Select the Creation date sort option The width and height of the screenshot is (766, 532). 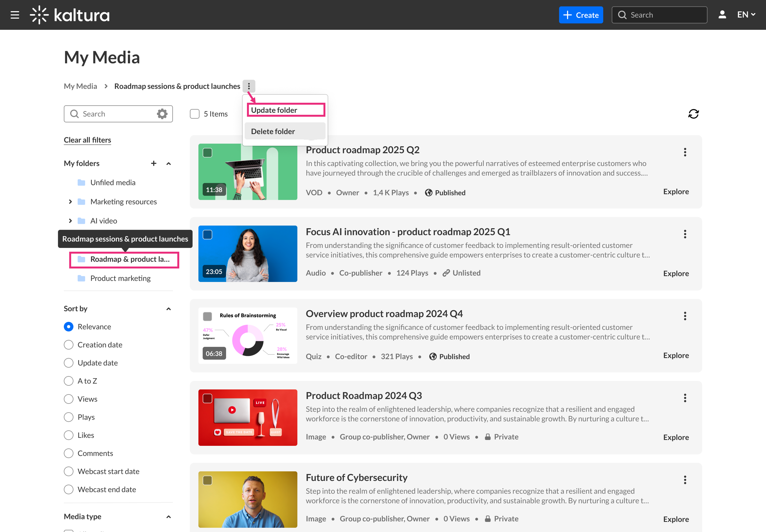69,345
